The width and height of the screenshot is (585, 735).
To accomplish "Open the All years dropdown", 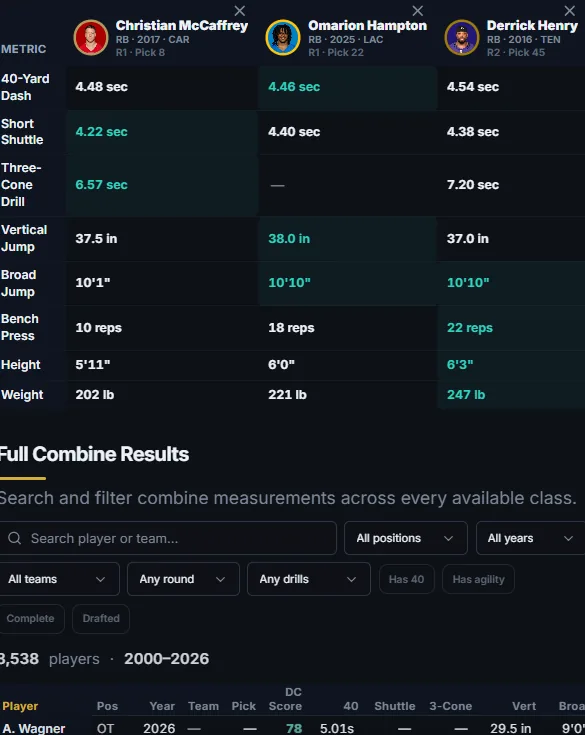I will 531,538.
